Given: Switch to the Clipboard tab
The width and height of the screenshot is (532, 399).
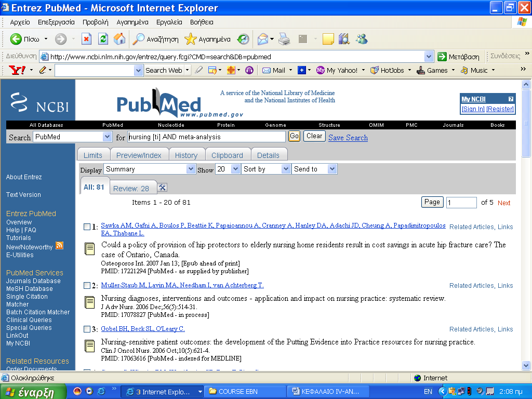Looking at the screenshot, I should pyautogui.click(x=228, y=155).
